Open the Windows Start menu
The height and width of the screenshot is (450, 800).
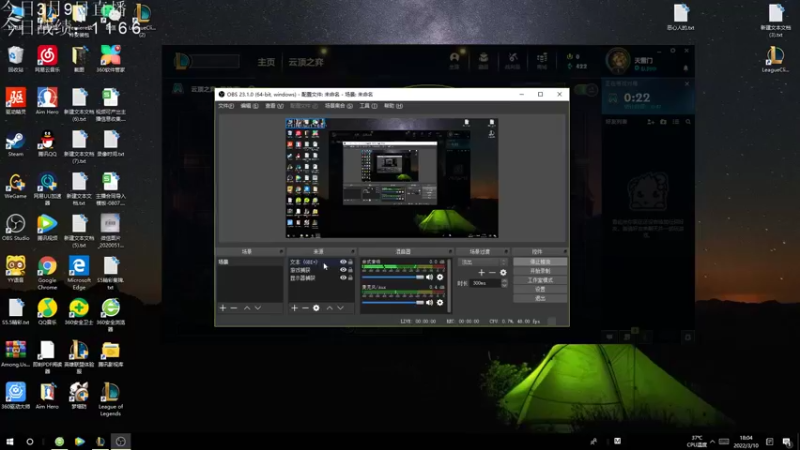click(9, 441)
